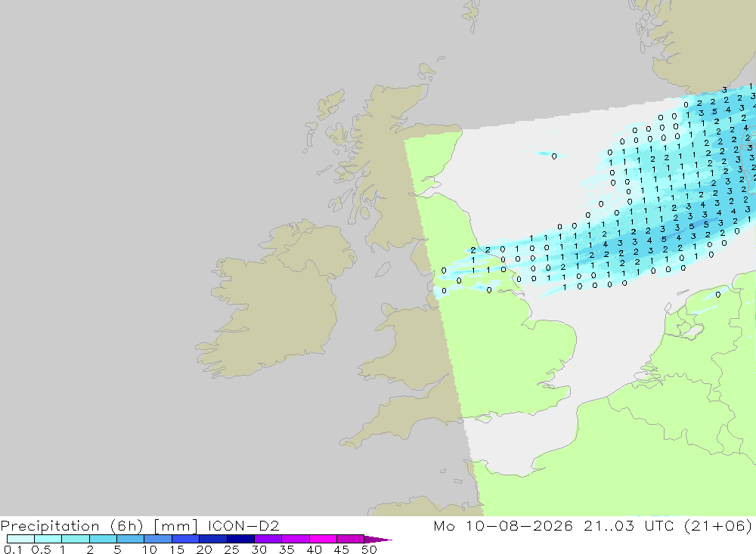Select the '10' legend tick label
This screenshot has width=756, height=554.
pyautogui.click(x=150, y=549)
